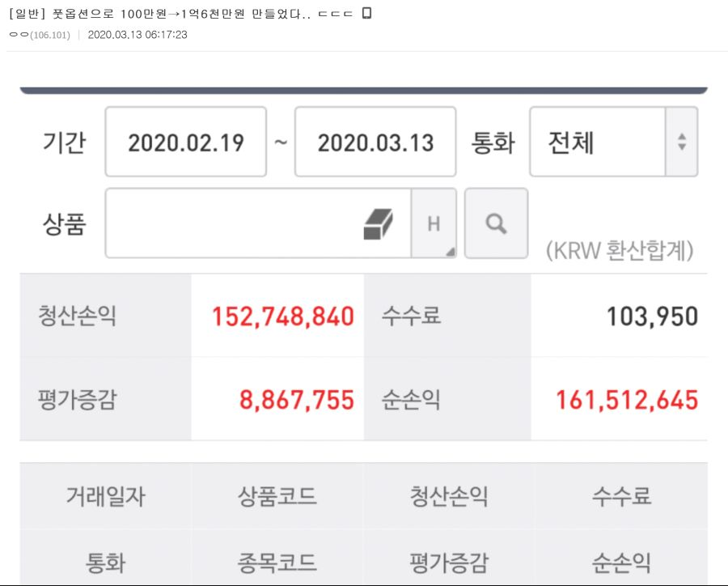Click the 상품코드 column header

[277, 496]
